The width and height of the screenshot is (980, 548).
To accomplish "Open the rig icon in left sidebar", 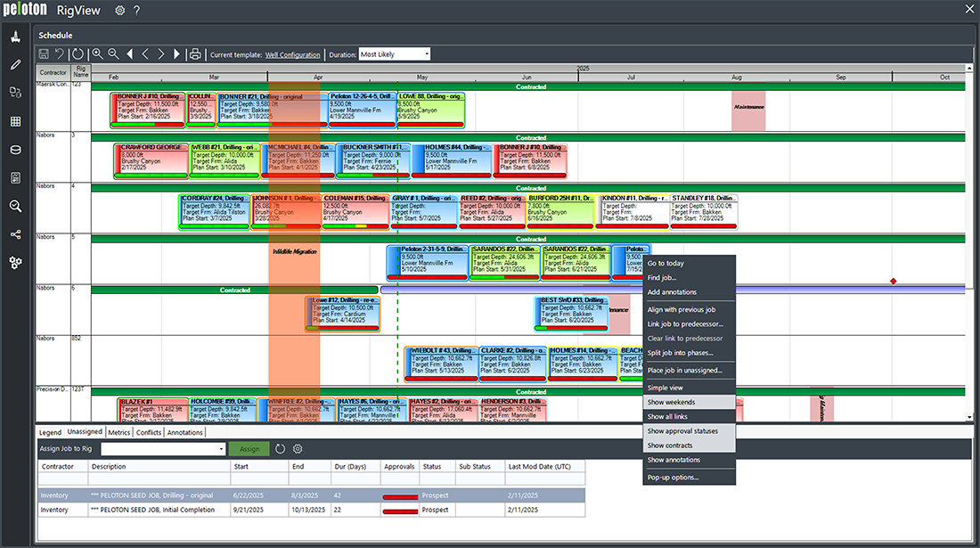I will point(15,37).
